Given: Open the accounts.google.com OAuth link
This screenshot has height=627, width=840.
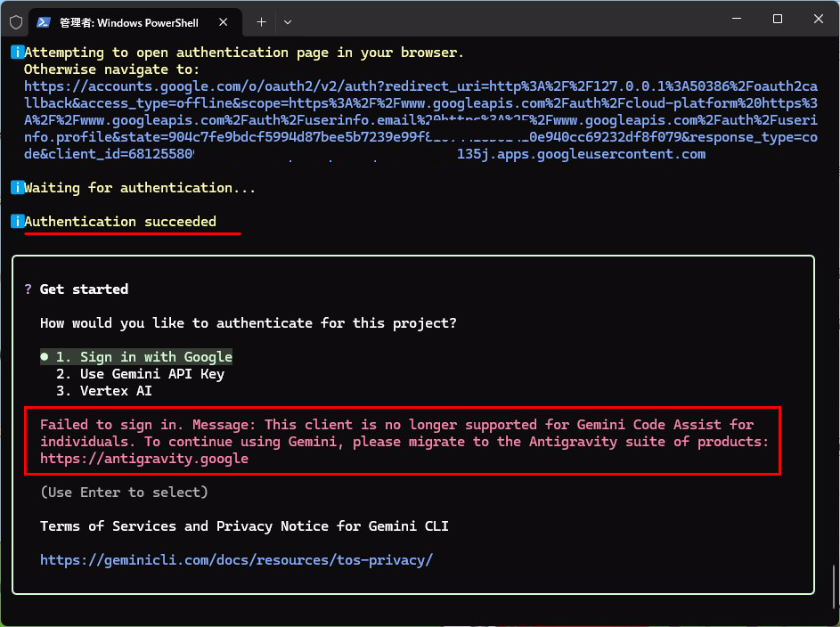Looking at the screenshot, I should [420, 120].
